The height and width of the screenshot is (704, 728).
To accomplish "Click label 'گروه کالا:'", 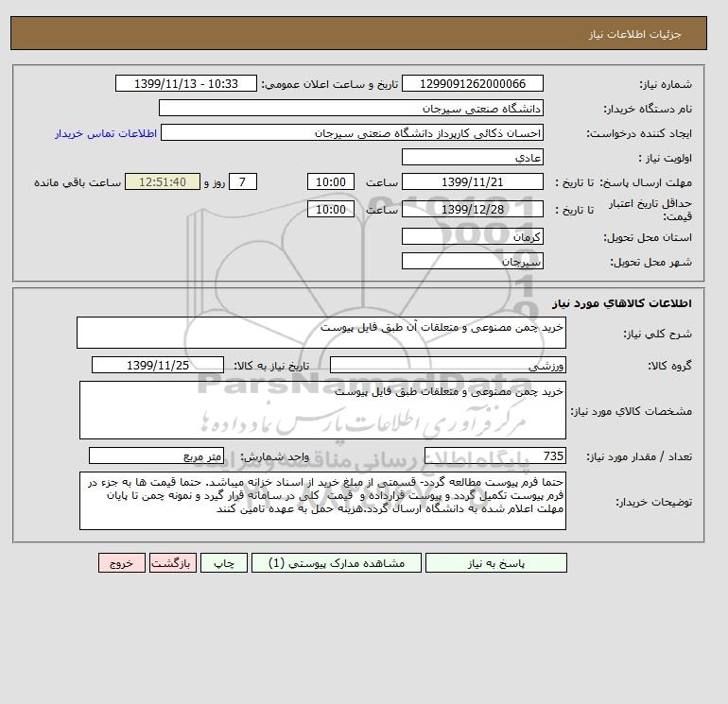I will 670,366.
